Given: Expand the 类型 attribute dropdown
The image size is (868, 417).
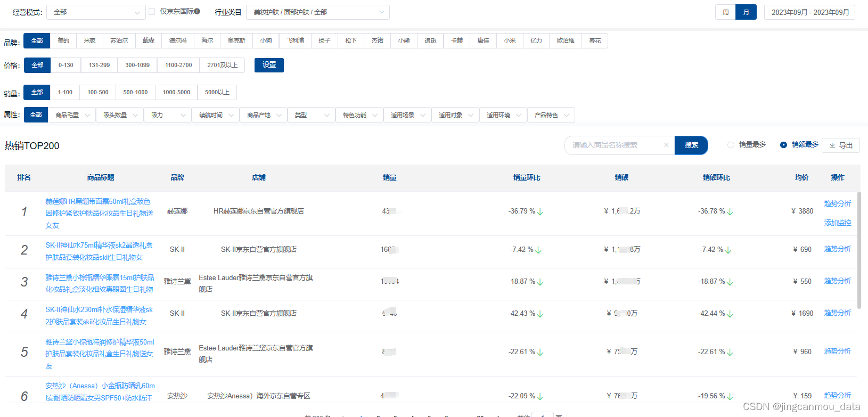Looking at the screenshot, I should pos(312,115).
